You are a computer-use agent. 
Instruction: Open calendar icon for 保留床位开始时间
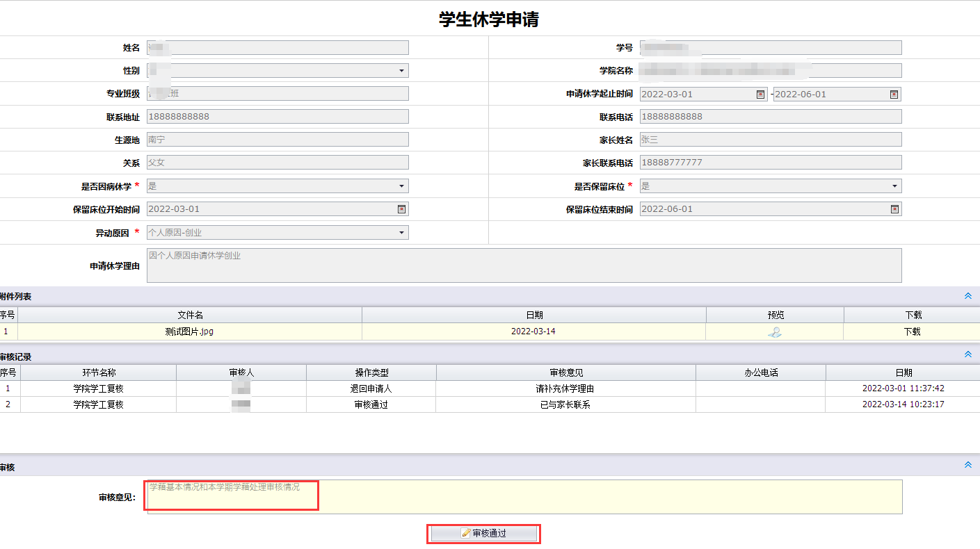pos(401,209)
